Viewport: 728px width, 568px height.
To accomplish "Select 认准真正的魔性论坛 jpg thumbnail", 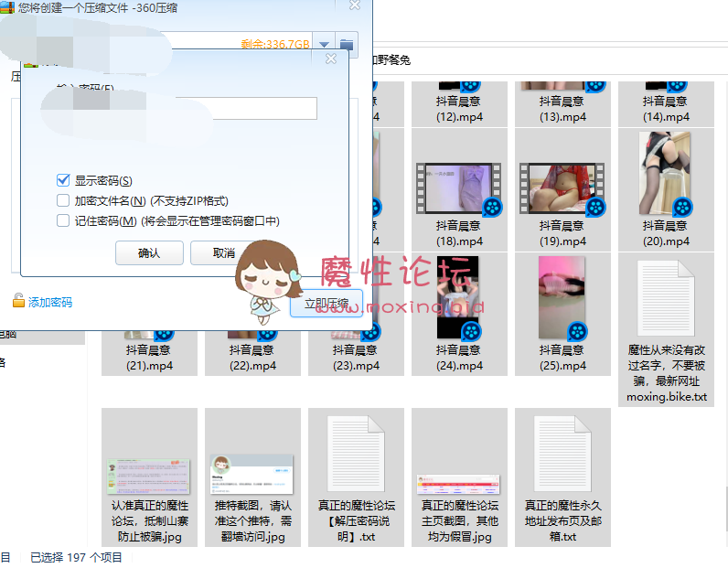I will tap(148, 476).
